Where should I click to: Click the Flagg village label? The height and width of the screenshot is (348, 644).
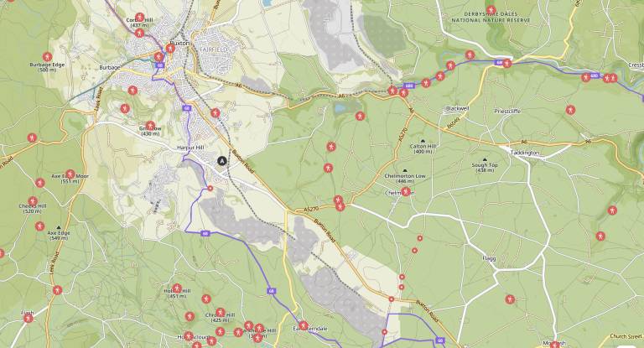click(490, 259)
